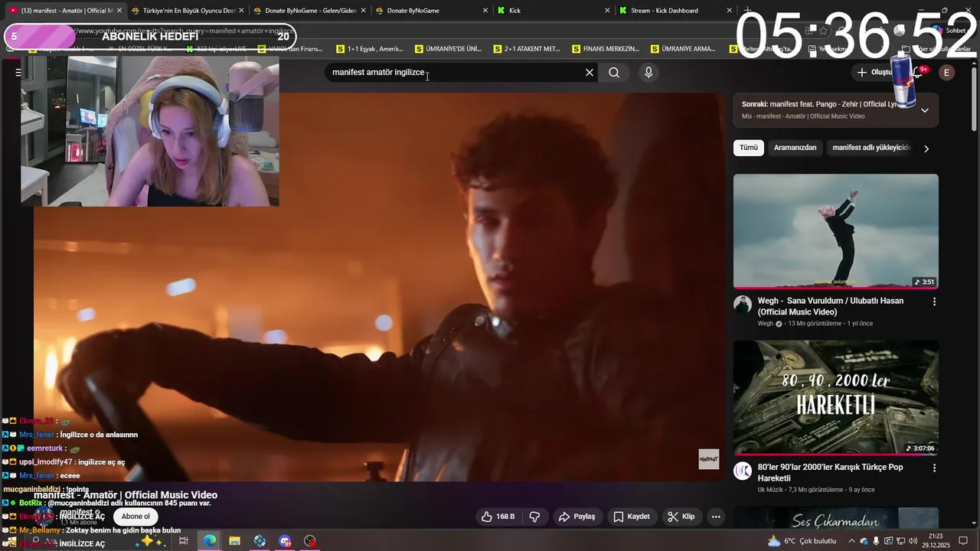Switch to Türkiye'nin En Büyük Oyuncu tab
This screenshot has width=980, height=551.
(x=188, y=11)
